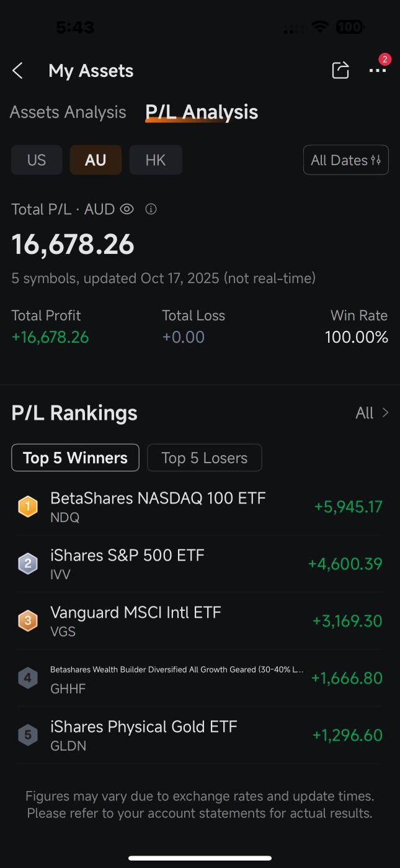The image size is (400, 868).
Task: Tap the silver rank 2 medal icon
Action: pyautogui.click(x=27, y=564)
